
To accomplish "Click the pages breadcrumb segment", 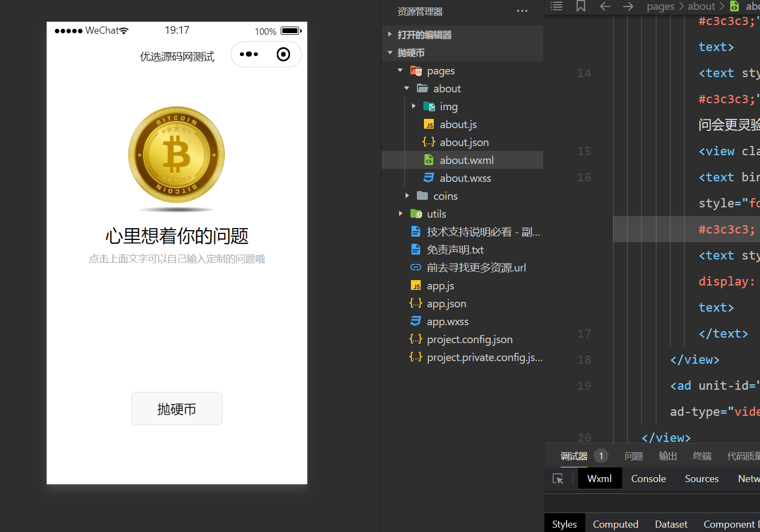I will [661, 7].
